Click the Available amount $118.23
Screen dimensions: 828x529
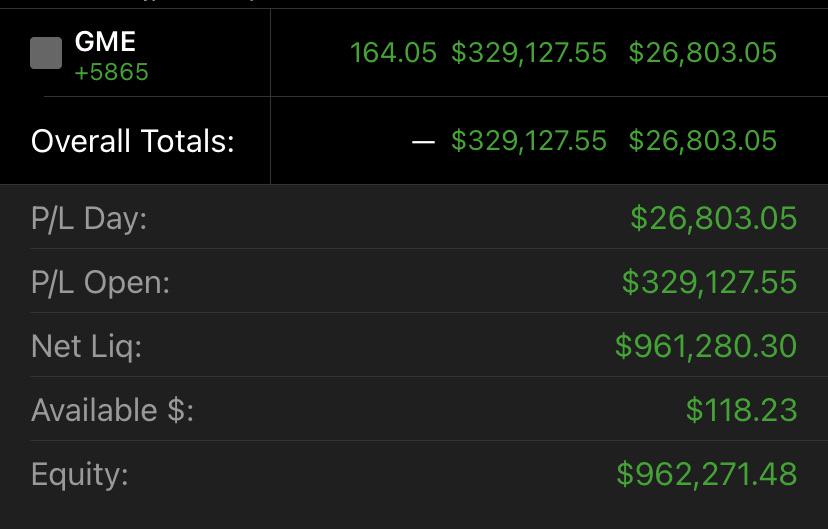pyautogui.click(x=741, y=410)
